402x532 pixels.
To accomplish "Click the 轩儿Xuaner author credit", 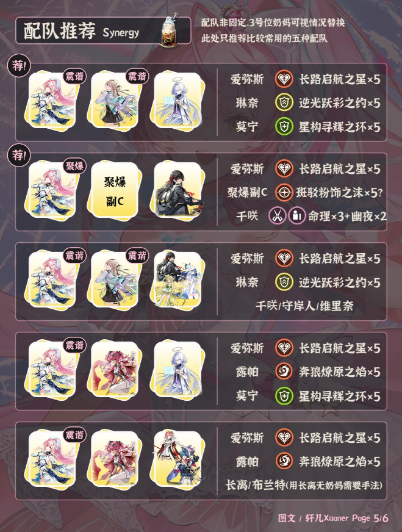I will [x=326, y=518].
